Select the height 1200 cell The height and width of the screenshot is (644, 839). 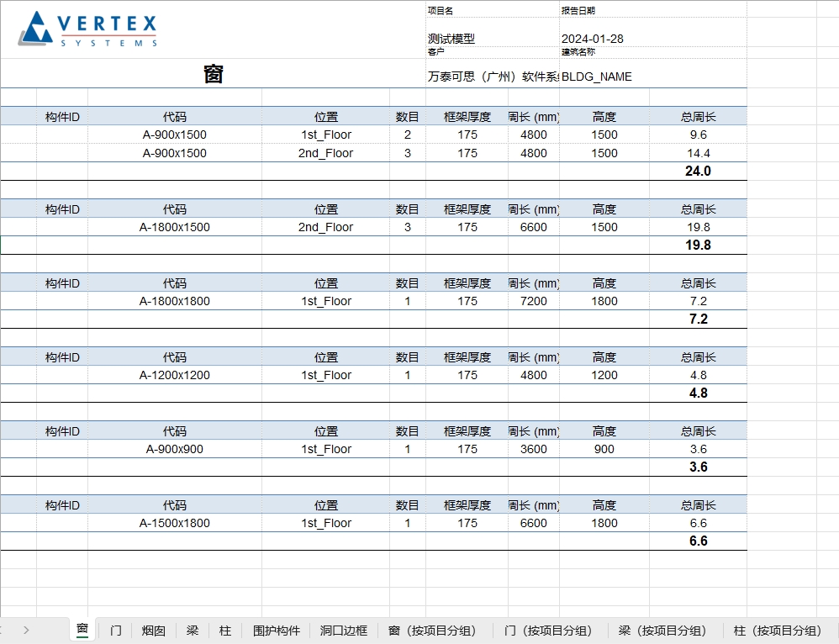click(604, 375)
